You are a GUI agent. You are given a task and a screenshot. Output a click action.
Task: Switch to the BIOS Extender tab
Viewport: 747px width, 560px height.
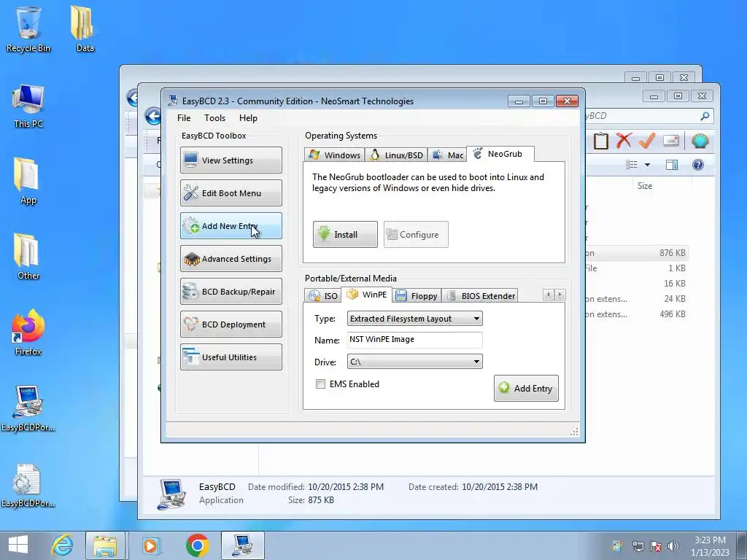point(481,296)
